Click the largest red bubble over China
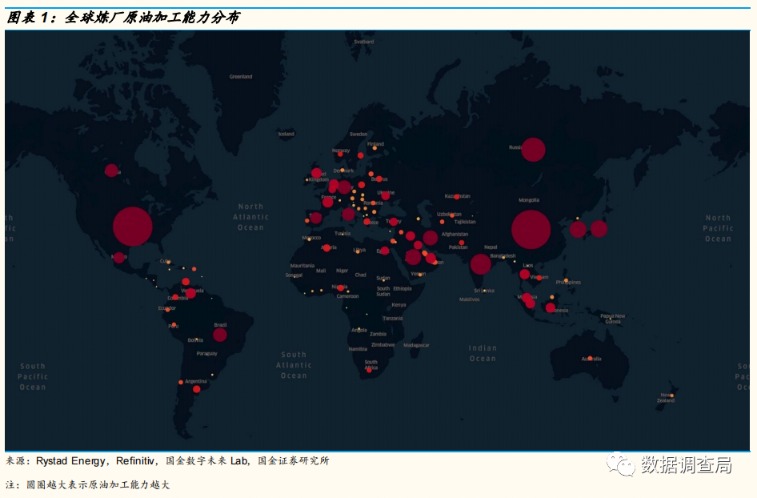757x498 pixels. [531, 229]
